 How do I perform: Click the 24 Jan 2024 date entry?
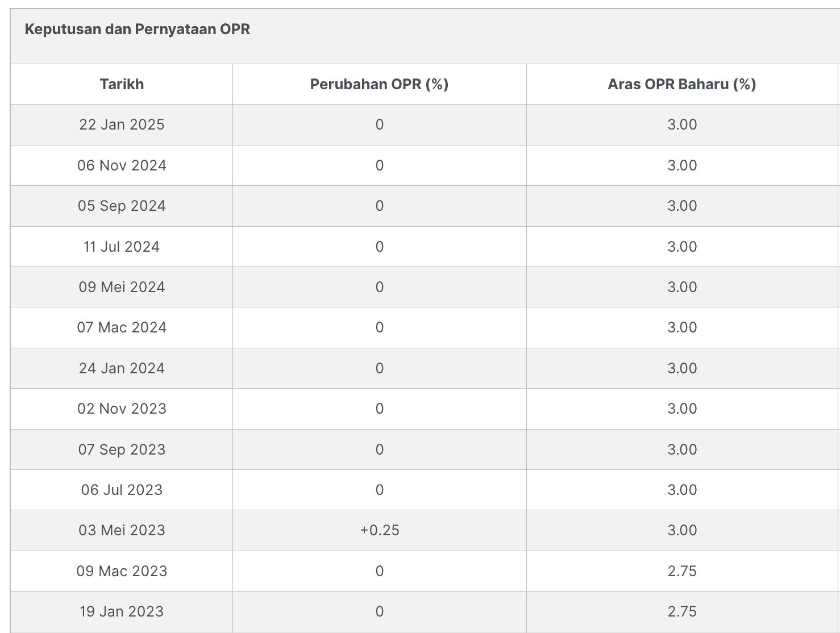(122, 368)
